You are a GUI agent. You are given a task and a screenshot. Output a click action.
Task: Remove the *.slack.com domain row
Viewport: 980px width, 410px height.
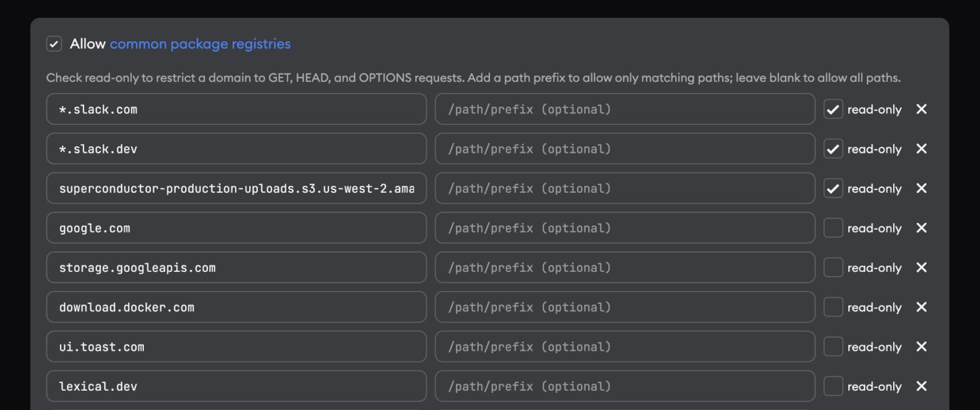click(922, 109)
